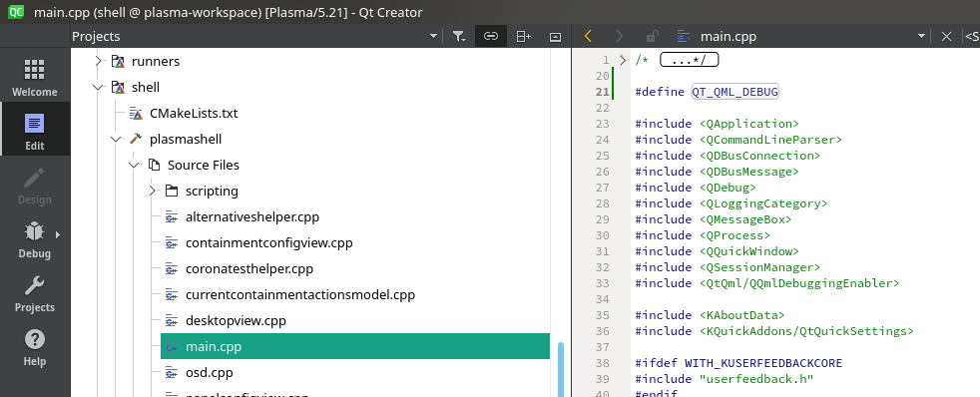Click the folder icon beside scripting

[x=172, y=191]
